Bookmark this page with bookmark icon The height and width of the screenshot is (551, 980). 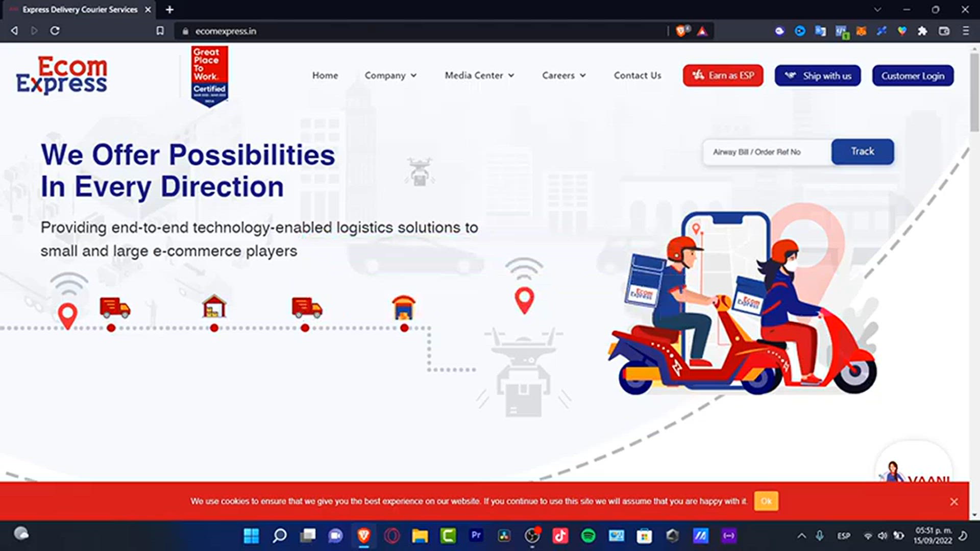tap(160, 31)
